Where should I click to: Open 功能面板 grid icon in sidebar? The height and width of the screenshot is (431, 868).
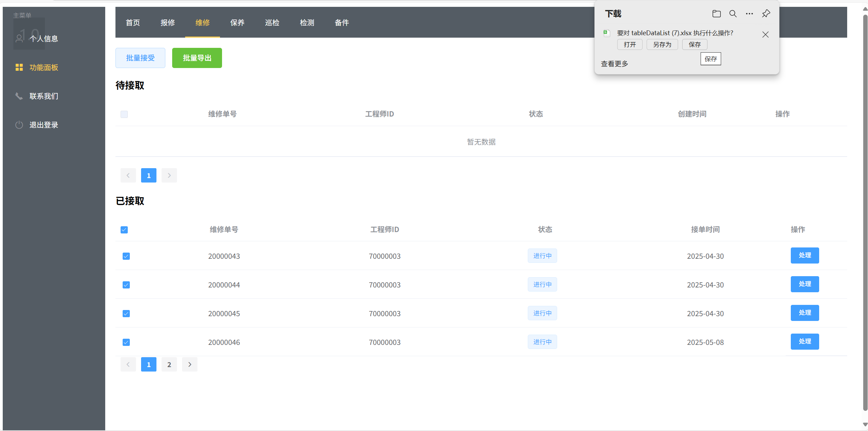[x=19, y=67]
